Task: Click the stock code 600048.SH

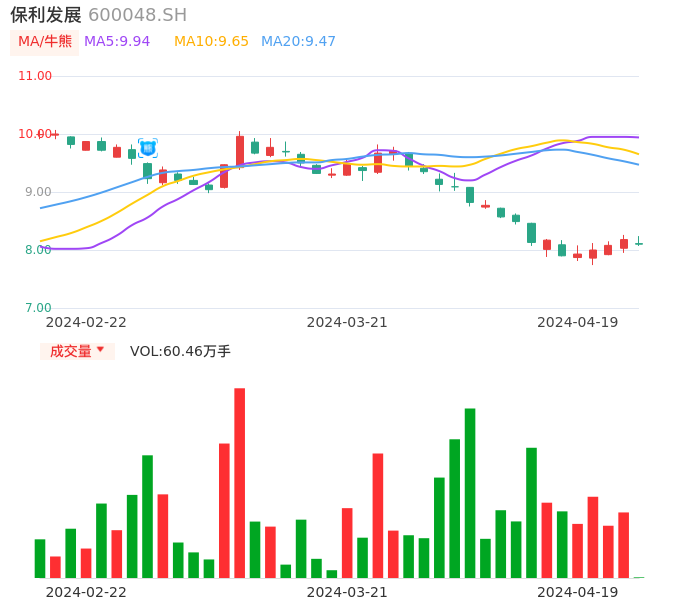Action: [x=138, y=15]
